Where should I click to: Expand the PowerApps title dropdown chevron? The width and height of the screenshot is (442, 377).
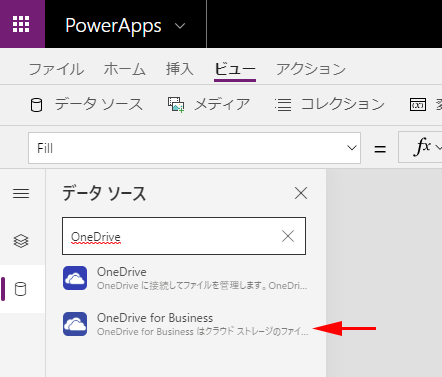click(180, 26)
